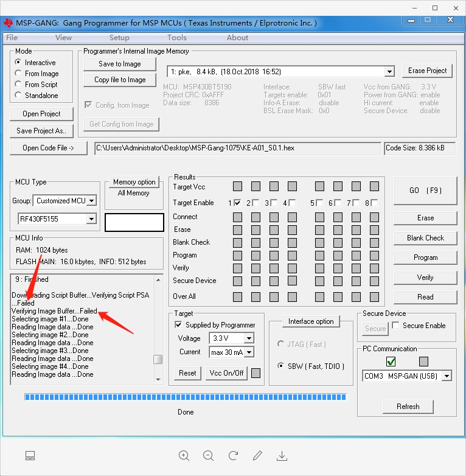Viewport: 466px width, 476px height.
Task: Click Open Code File button
Action: point(49,148)
